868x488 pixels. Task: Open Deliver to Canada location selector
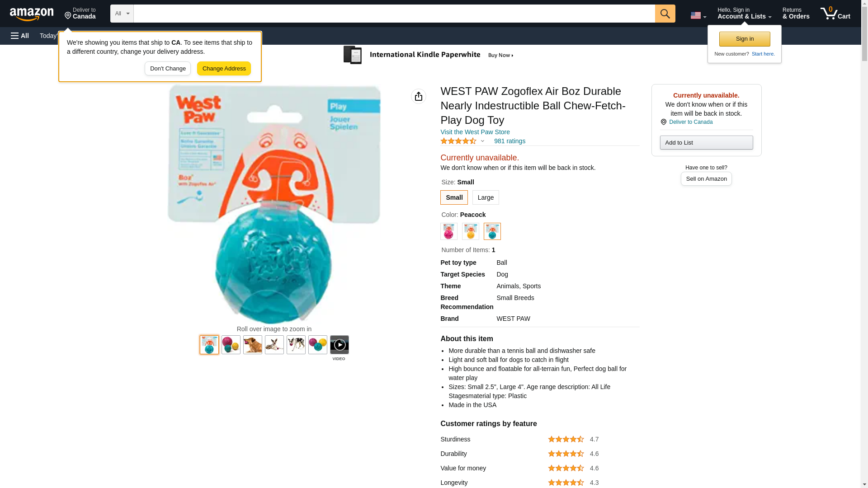[x=80, y=13]
